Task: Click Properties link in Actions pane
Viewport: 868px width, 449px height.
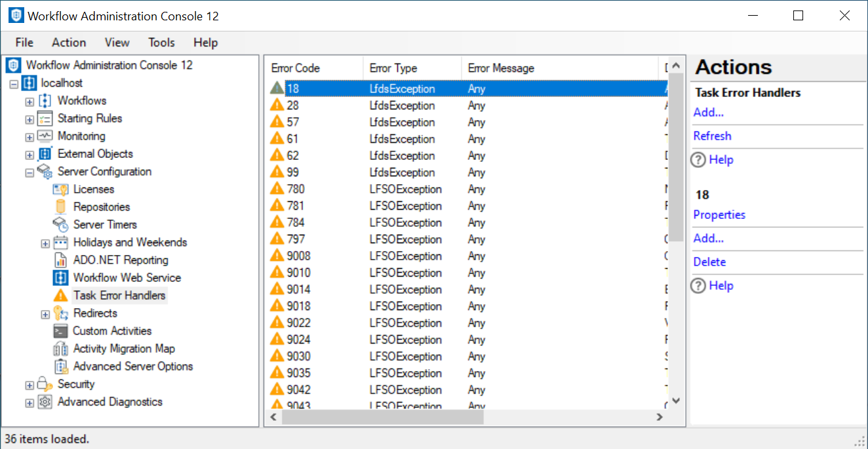Action: (719, 214)
